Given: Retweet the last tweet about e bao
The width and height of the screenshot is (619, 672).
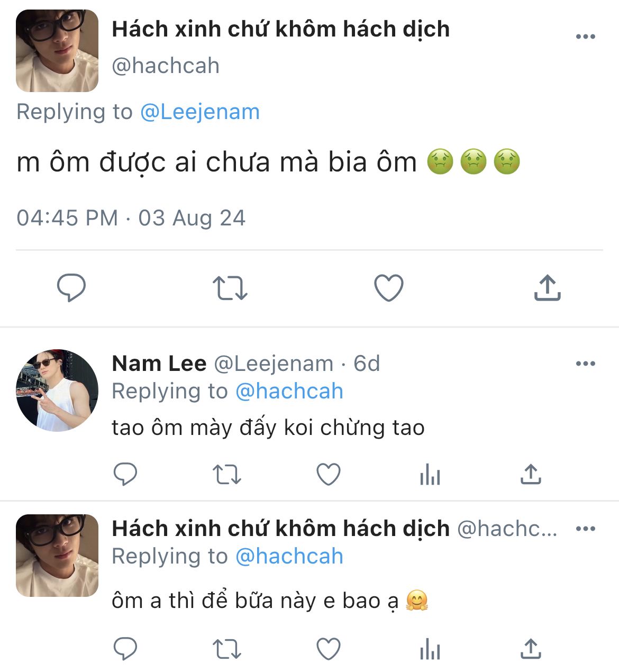Looking at the screenshot, I should [x=226, y=649].
